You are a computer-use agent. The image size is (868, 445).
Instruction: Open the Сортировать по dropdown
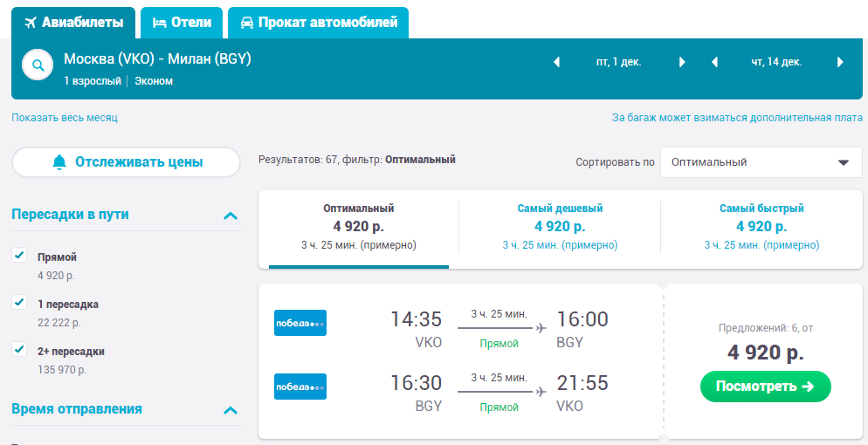tap(761, 162)
